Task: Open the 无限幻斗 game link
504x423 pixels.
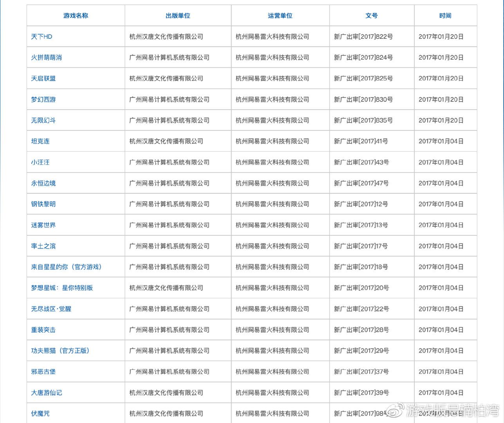Action: 43,120
